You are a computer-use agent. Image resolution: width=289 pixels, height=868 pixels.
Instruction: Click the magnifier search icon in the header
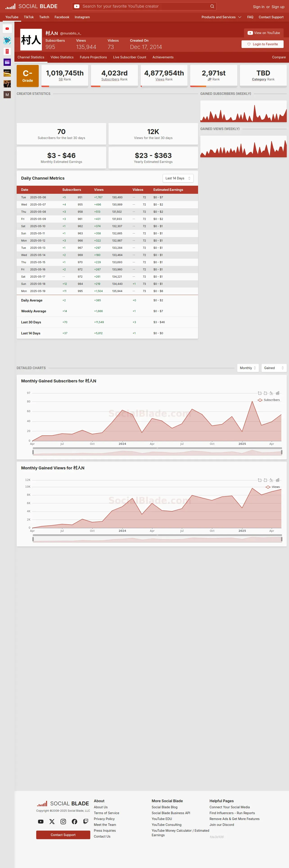(x=212, y=6)
